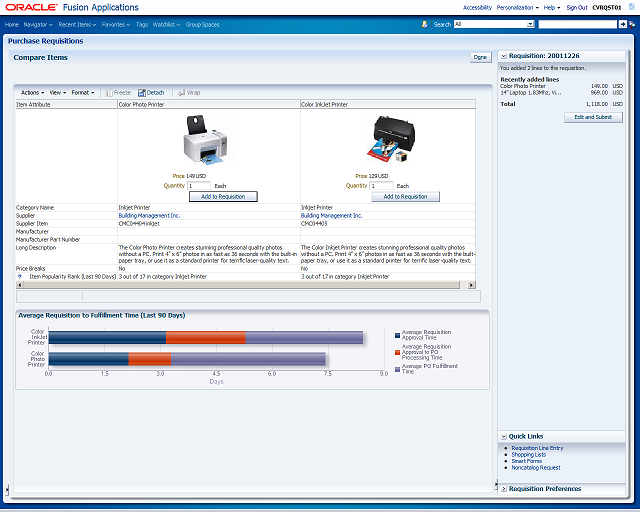
Task: Click the Color Photo Printer product image
Action: point(205,139)
